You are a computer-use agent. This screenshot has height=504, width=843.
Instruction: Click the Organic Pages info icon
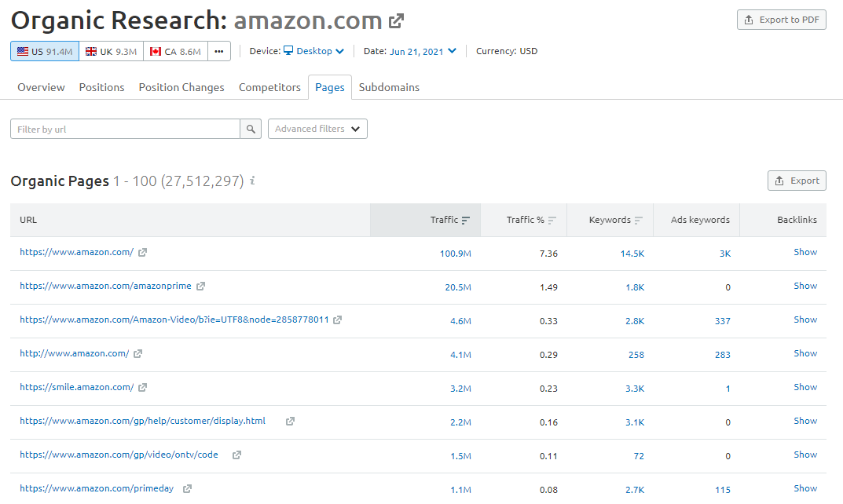(x=252, y=181)
